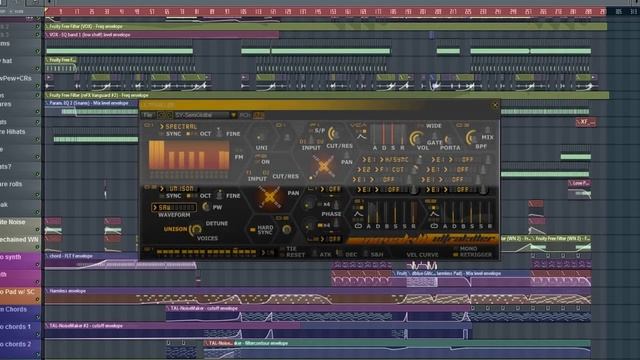This screenshot has height=360, width=640.
Task: Click the FINE knob beside SPECTRAL OCT
Action: (219, 133)
